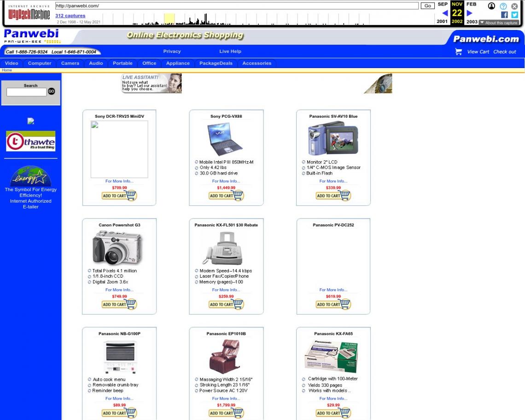Click the Home breadcrumb link
525x420 pixels.
click(7, 70)
